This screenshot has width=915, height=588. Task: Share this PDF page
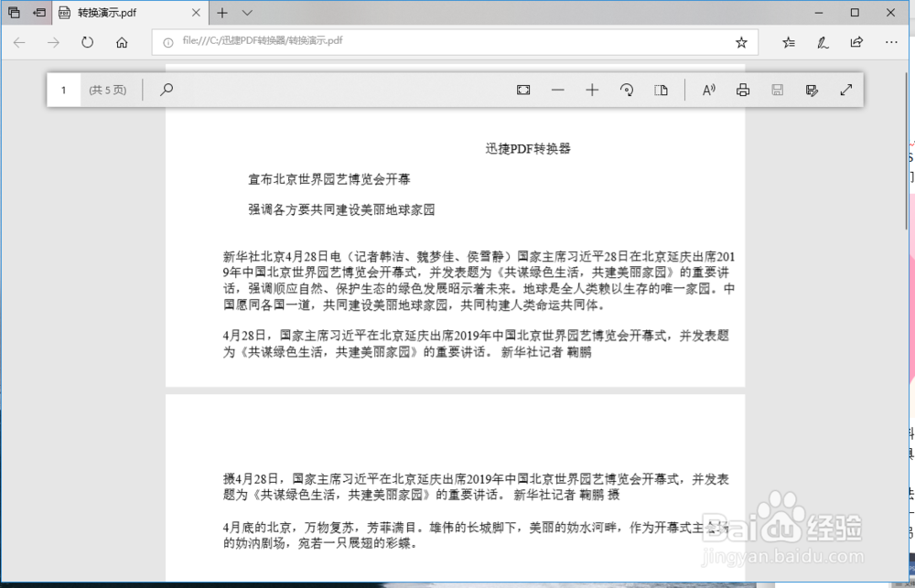pos(856,42)
